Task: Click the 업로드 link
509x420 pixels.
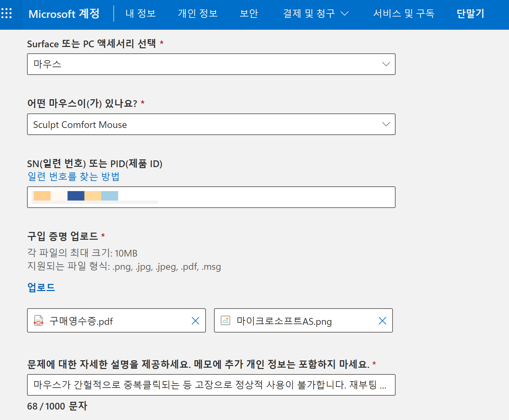Action: (x=41, y=287)
